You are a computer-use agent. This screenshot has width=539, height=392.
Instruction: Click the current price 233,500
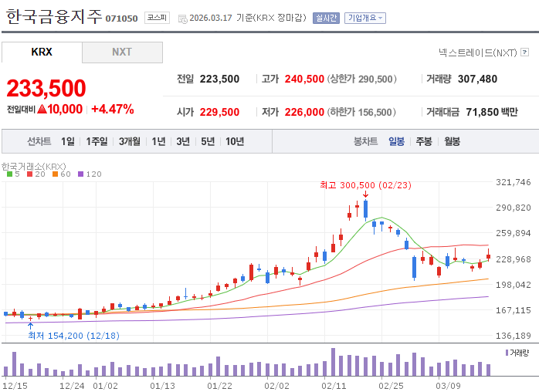(x=46, y=88)
